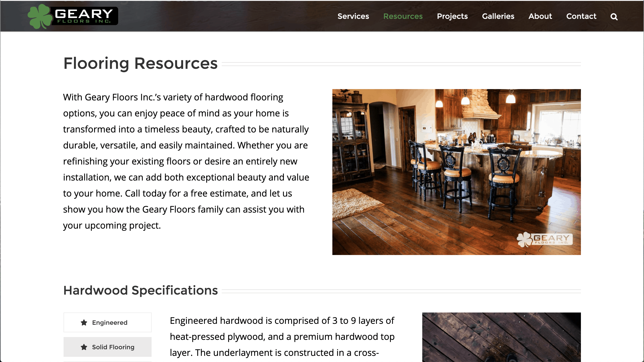Switch to the Solid Flooring tab
The height and width of the screenshot is (362, 644).
click(x=108, y=347)
